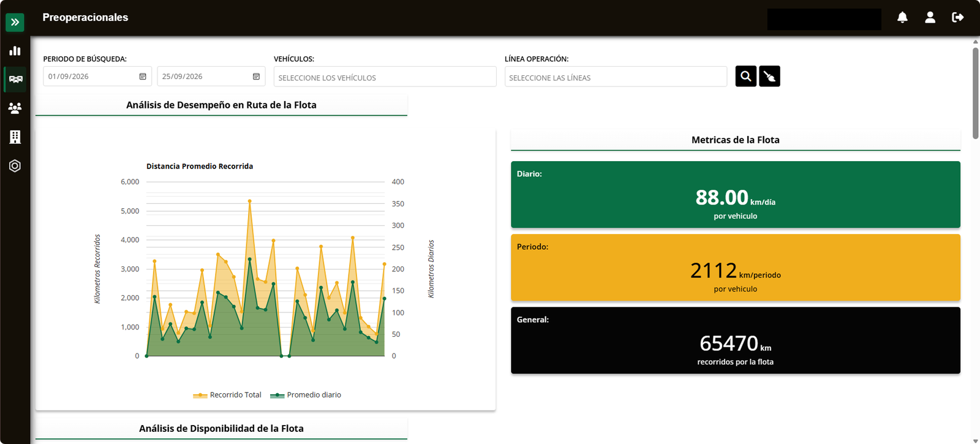
Task: Open notifications bell icon
Action: coord(902,18)
